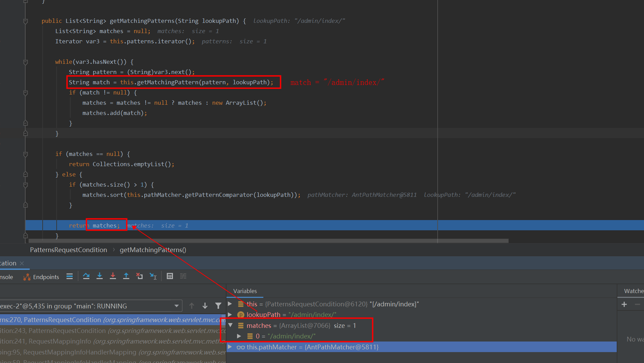Click the Step Into debugger icon
The image size is (644, 363).
click(x=100, y=276)
